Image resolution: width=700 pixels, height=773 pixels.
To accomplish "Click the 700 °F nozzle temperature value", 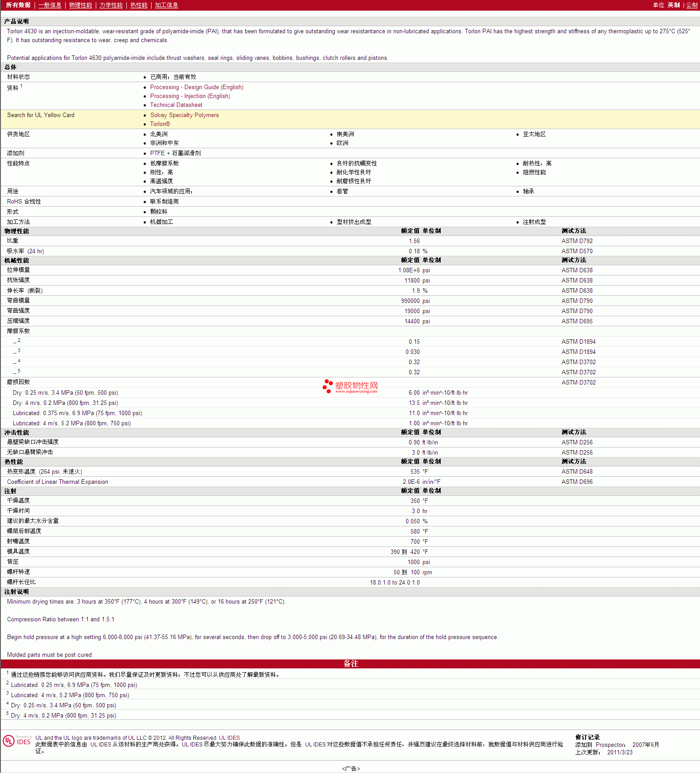I will pos(419,542).
